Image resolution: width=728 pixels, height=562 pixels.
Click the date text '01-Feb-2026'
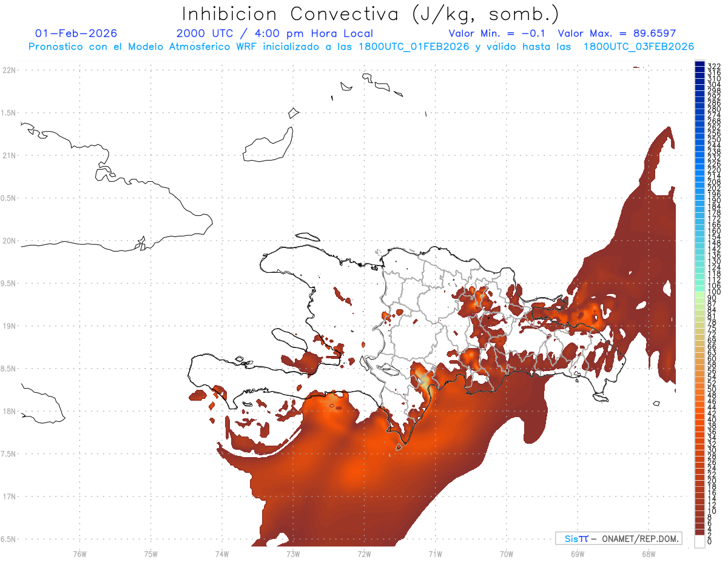pos(76,33)
